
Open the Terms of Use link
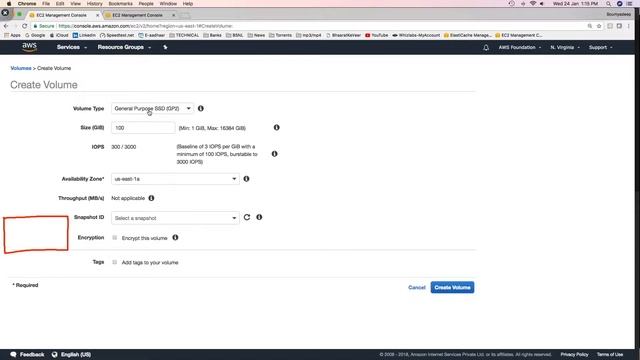(x=610, y=354)
